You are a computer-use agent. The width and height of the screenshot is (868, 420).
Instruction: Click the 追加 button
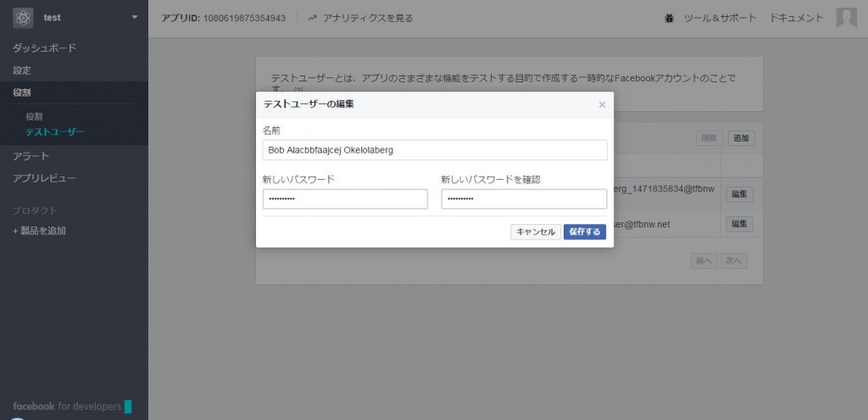741,138
